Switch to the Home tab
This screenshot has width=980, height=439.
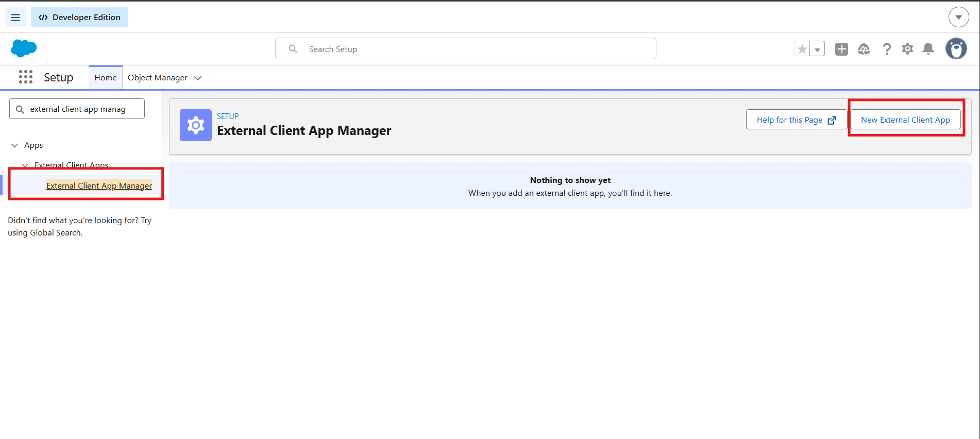(x=106, y=78)
